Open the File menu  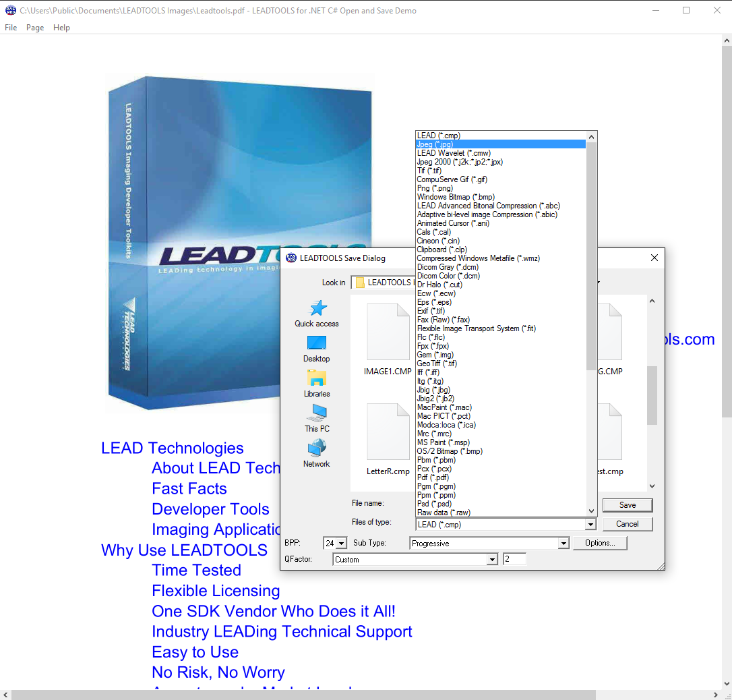pyautogui.click(x=11, y=28)
